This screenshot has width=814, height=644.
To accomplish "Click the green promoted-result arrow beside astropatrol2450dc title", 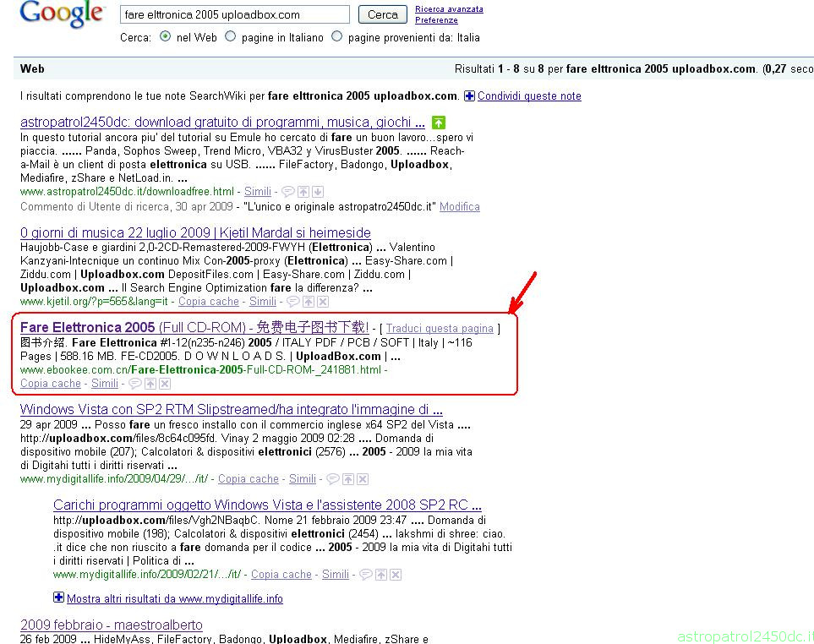I will pyautogui.click(x=439, y=123).
